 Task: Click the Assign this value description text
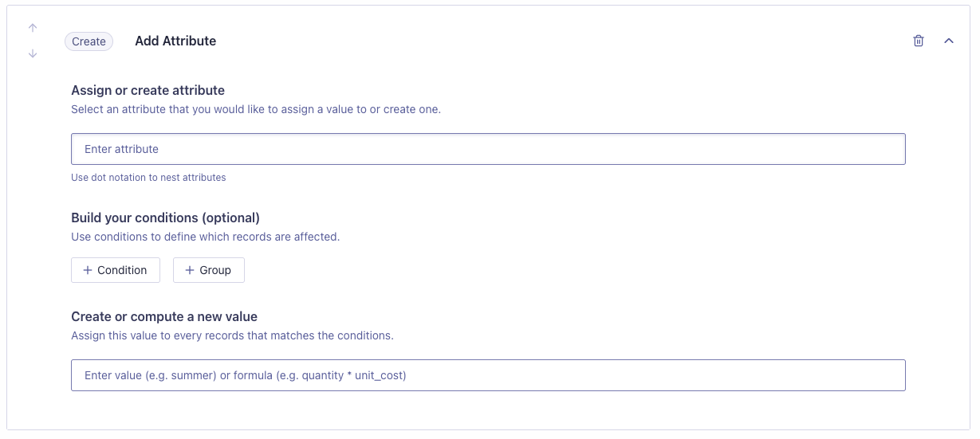(x=232, y=335)
